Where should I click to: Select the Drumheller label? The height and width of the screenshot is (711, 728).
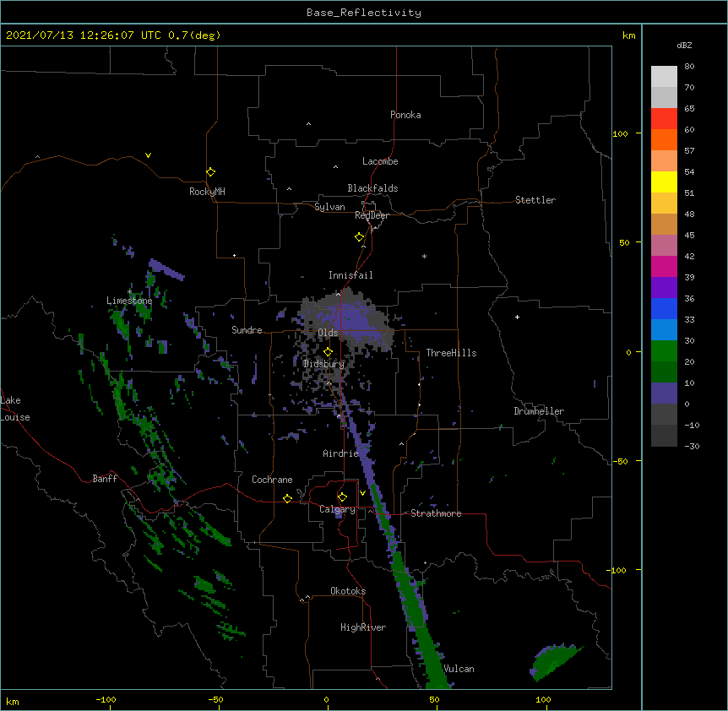tap(539, 411)
